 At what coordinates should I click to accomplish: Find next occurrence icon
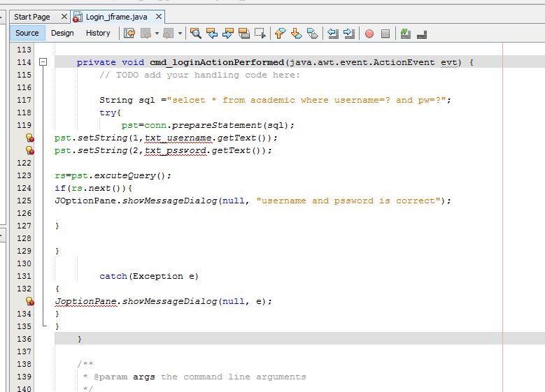(227, 34)
